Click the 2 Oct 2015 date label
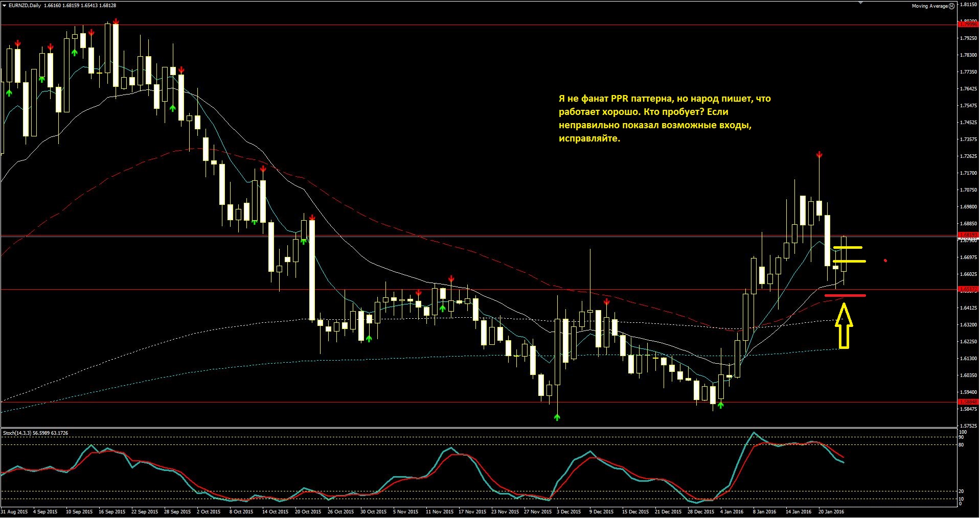This screenshot has width=980, height=518. [209, 512]
